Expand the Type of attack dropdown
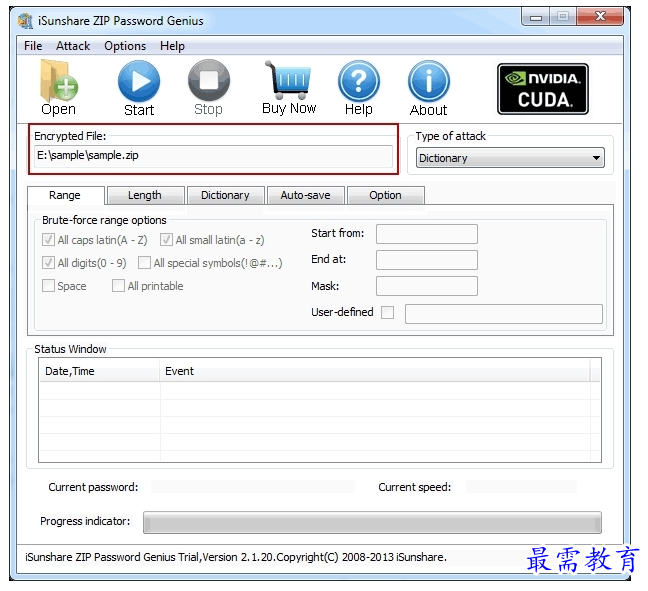The image size is (648, 591). (x=510, y=158)
